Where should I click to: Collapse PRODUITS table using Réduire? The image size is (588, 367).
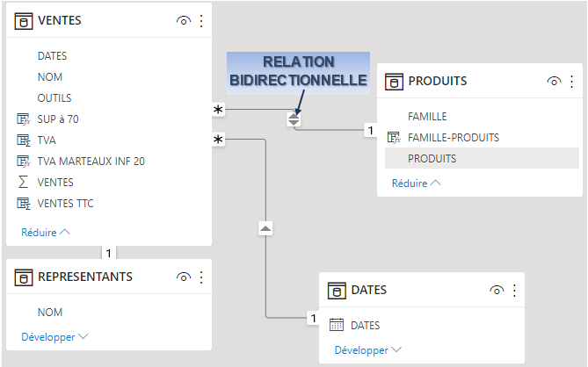coord(417,183)
